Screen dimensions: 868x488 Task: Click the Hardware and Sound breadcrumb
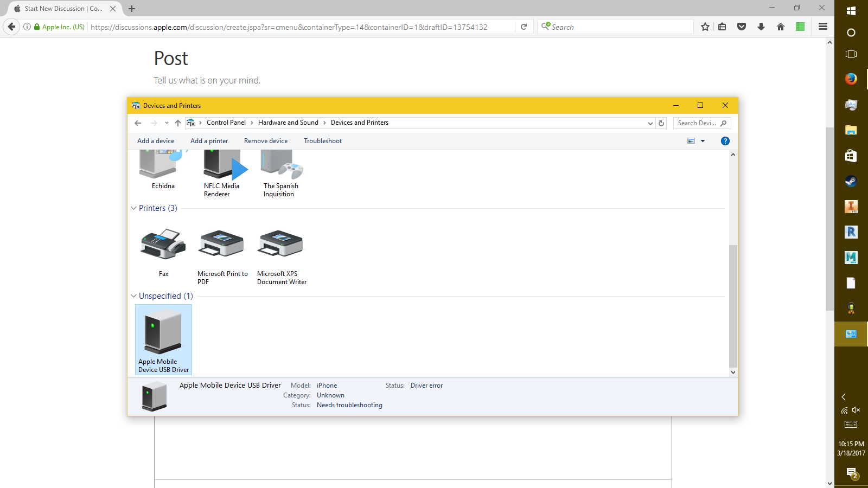click(288, 123)
